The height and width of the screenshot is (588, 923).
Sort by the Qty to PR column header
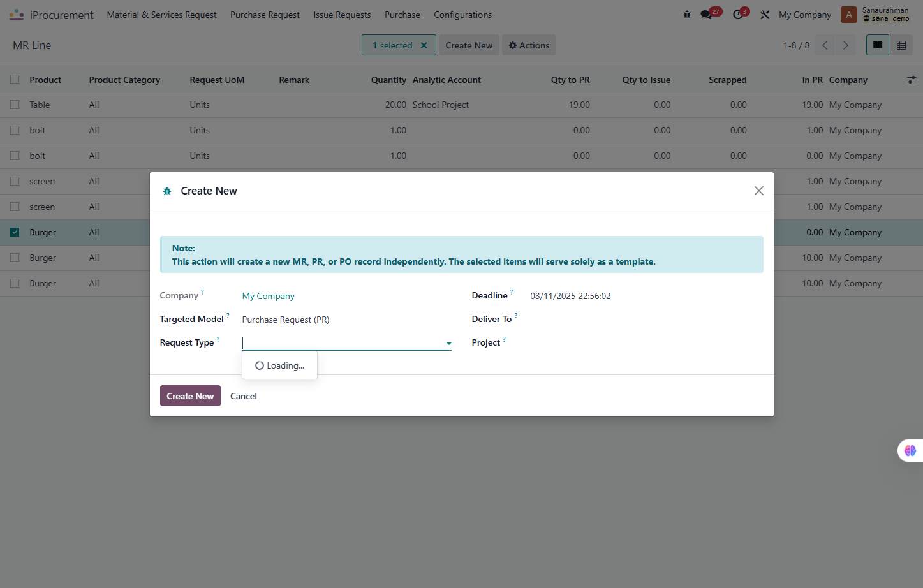point(570,80)
